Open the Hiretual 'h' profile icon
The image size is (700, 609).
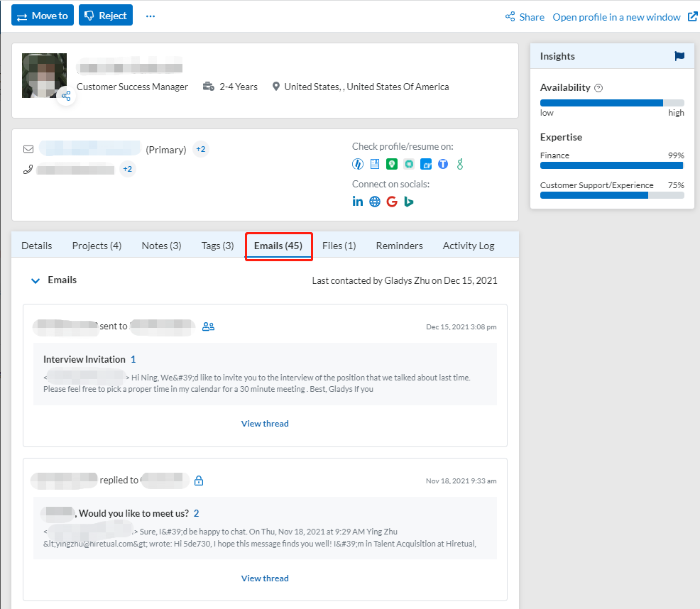(358, 164)
